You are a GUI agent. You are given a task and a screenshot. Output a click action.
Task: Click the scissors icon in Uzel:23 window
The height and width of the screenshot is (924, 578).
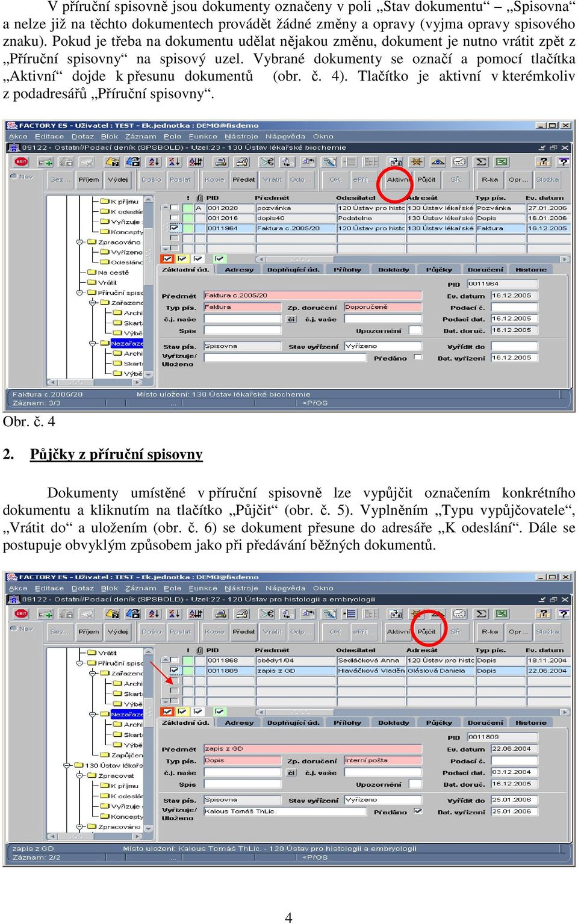(267, 161)
